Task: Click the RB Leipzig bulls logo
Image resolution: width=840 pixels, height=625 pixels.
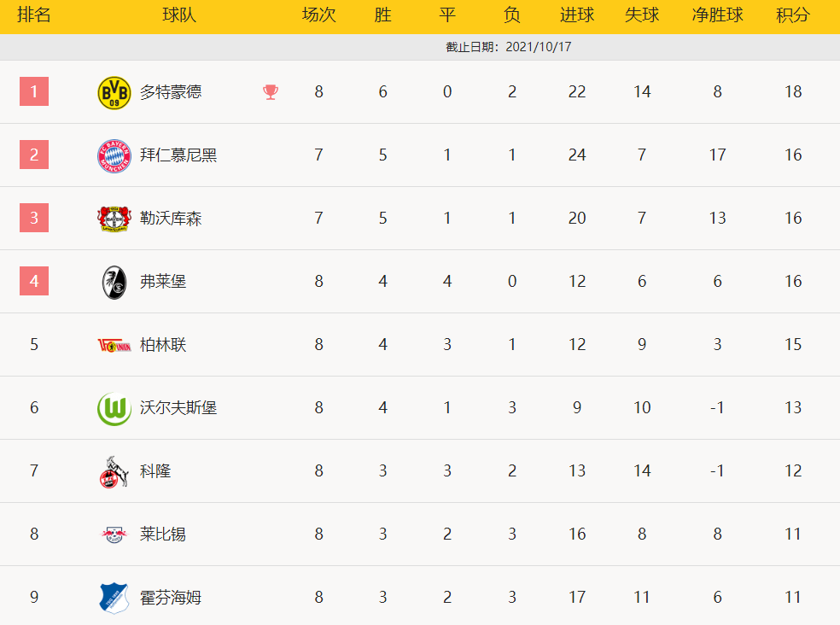Action: [x=114, y=534]
